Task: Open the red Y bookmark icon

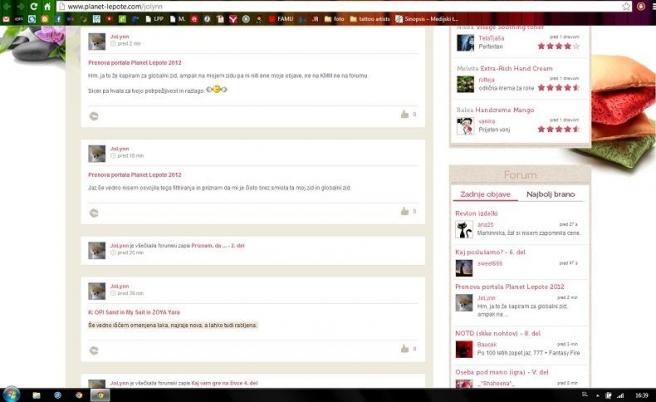Action: tap(233, 19)
